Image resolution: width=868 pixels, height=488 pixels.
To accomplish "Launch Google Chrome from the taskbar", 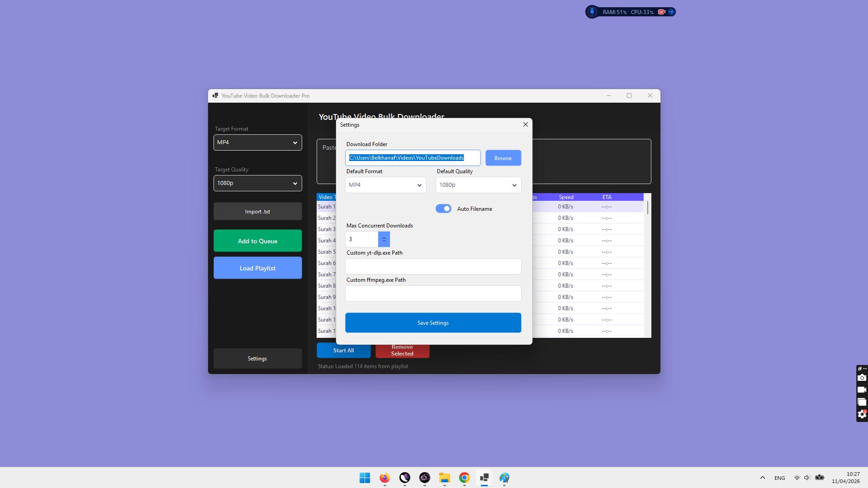I will (x=464, y=478).
